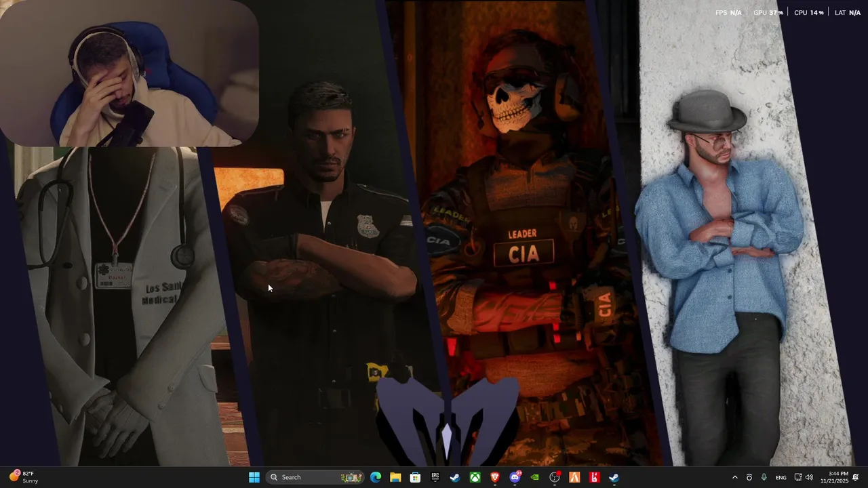Click the taskbar Search box

pos(315,477)
